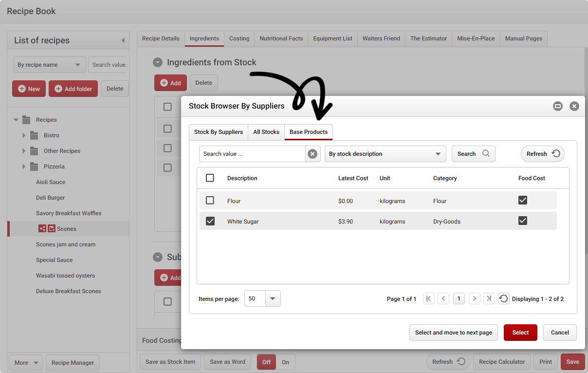
Task: Switch the toggle to Off
Action: 267,362
